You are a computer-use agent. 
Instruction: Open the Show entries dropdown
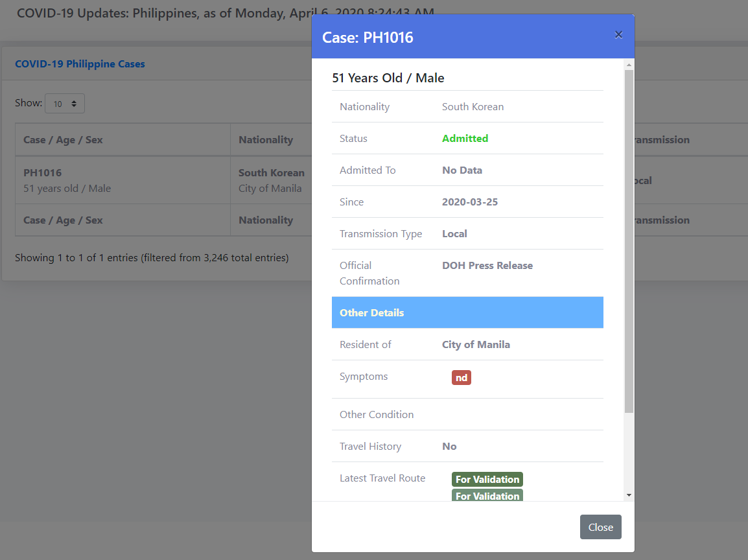pyautogui.click(x=65, y=104)
